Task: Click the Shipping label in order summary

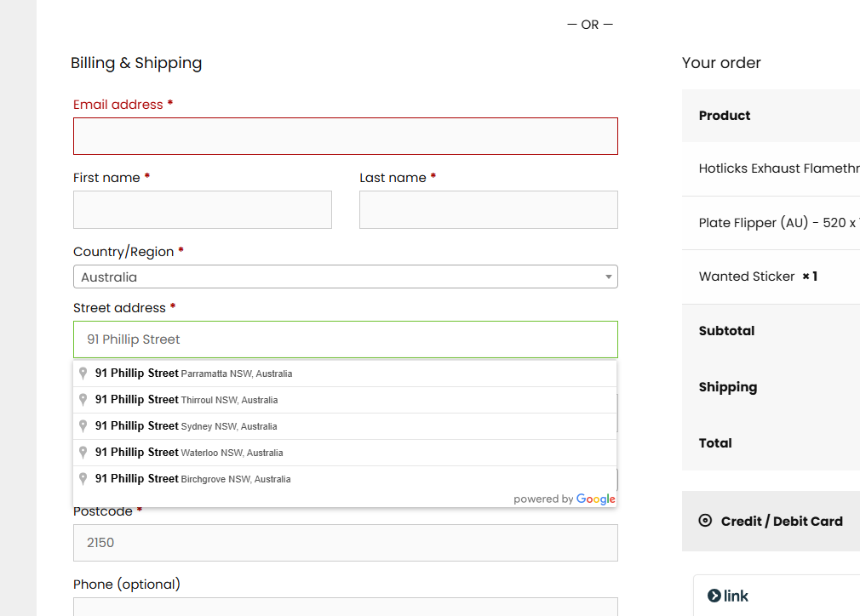Action: [x=728, y=387]
